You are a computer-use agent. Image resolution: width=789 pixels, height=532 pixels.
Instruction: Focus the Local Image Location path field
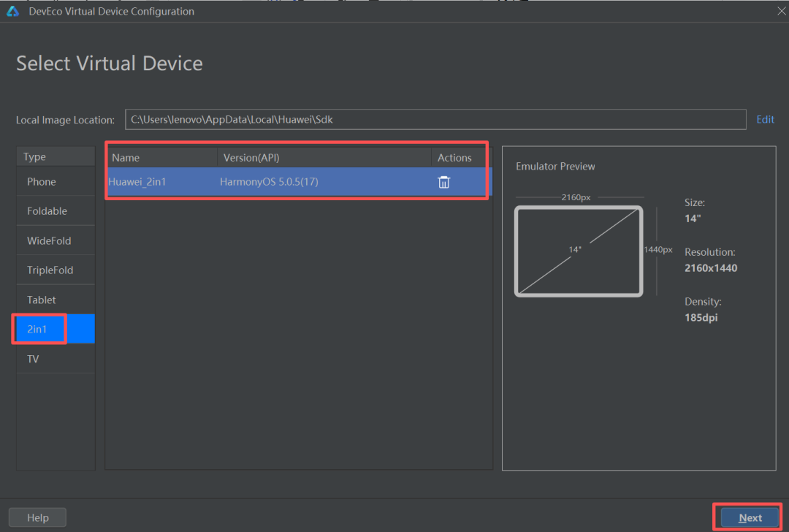(435, 119)
